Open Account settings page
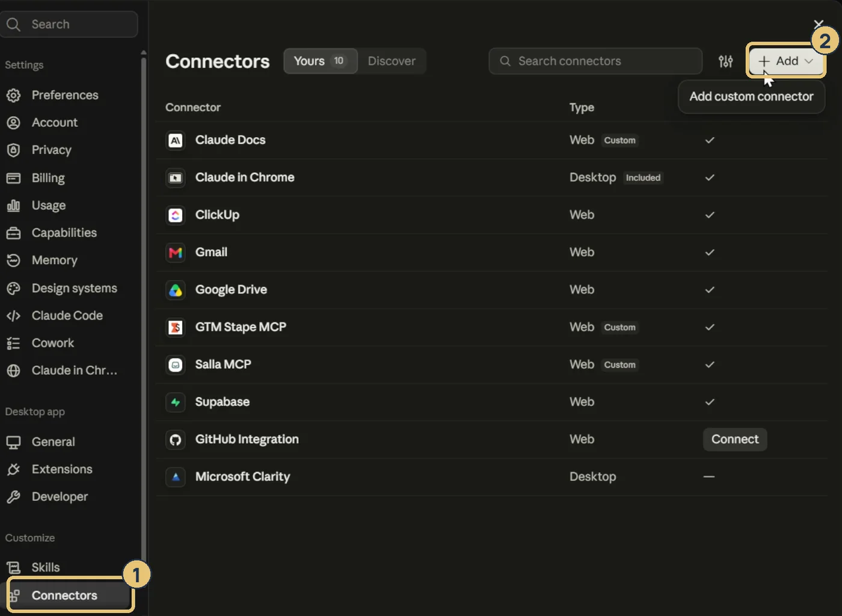 (x=55, y=123)
